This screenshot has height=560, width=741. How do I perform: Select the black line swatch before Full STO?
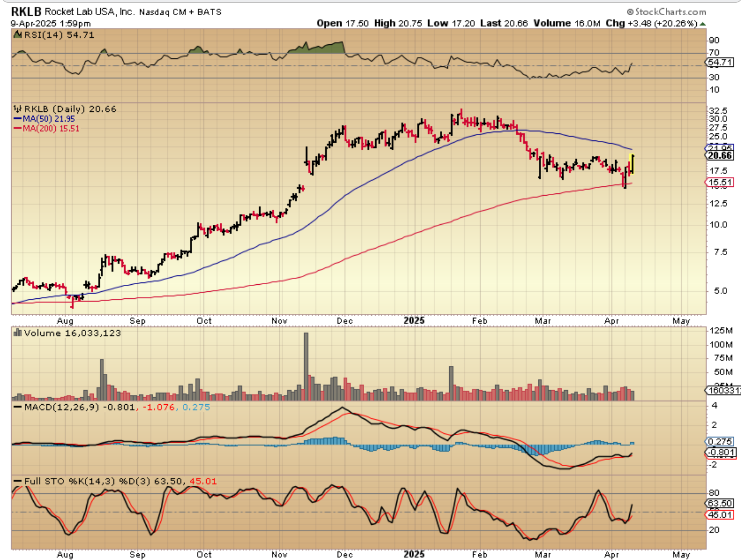[18, 481]
